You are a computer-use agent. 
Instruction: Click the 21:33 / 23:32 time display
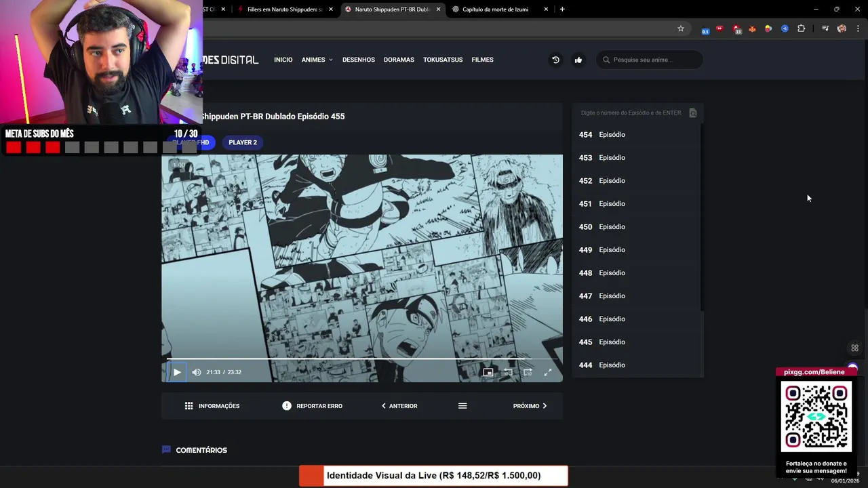tap(224, 372)
